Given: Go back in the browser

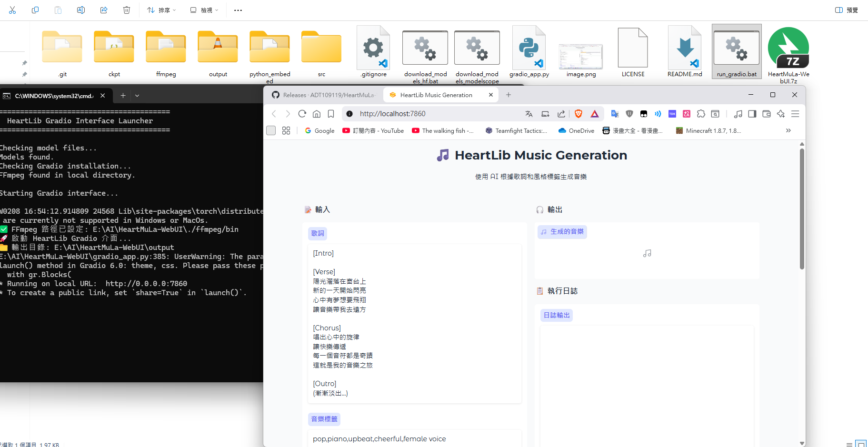Looking at the screenshot, I should 274,114.
